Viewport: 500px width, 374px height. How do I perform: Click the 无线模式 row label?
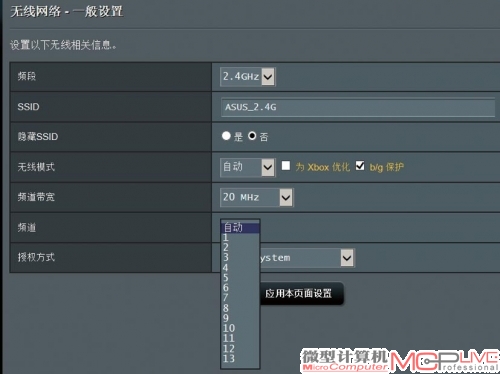click(36, 167)
